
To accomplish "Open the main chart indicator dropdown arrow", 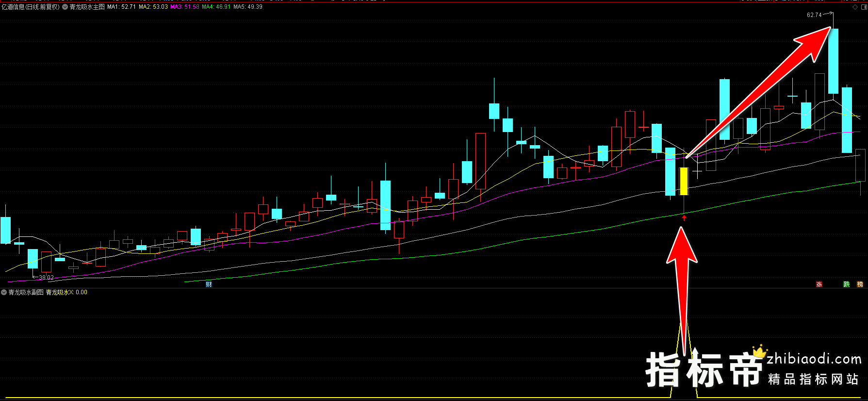I will 65,7.
